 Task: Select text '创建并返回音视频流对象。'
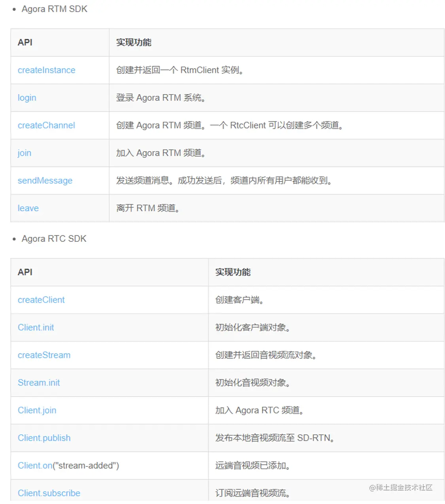266,355
